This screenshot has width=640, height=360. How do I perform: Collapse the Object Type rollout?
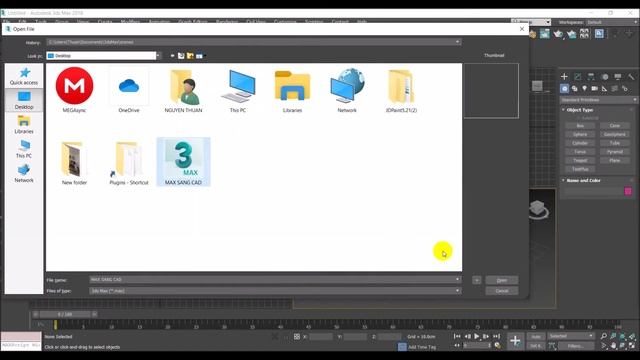point(580,110)
